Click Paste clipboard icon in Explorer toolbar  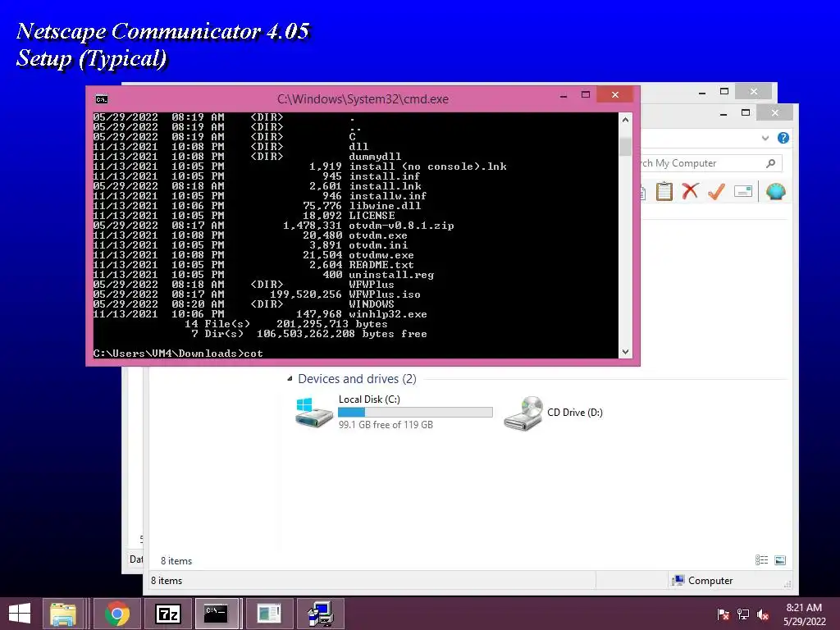tap(664, 191)
